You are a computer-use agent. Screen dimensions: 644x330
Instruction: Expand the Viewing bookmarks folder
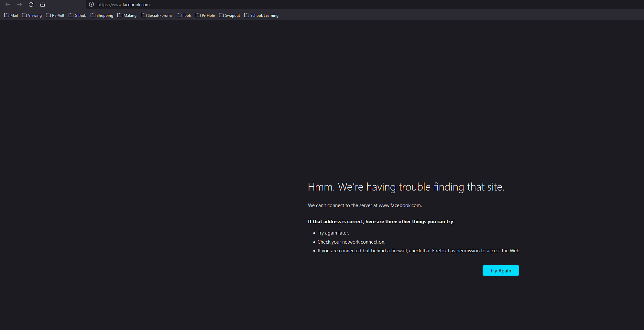[32, 15]
